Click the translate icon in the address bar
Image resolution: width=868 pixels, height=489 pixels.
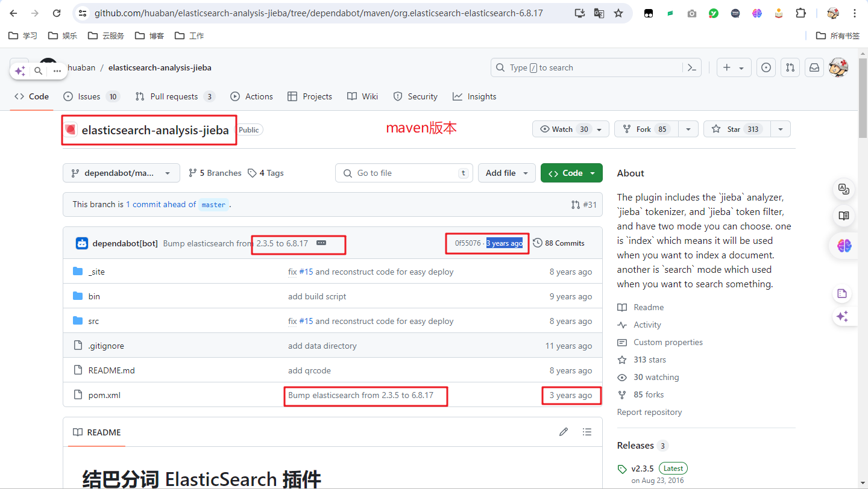click(599, 13)
